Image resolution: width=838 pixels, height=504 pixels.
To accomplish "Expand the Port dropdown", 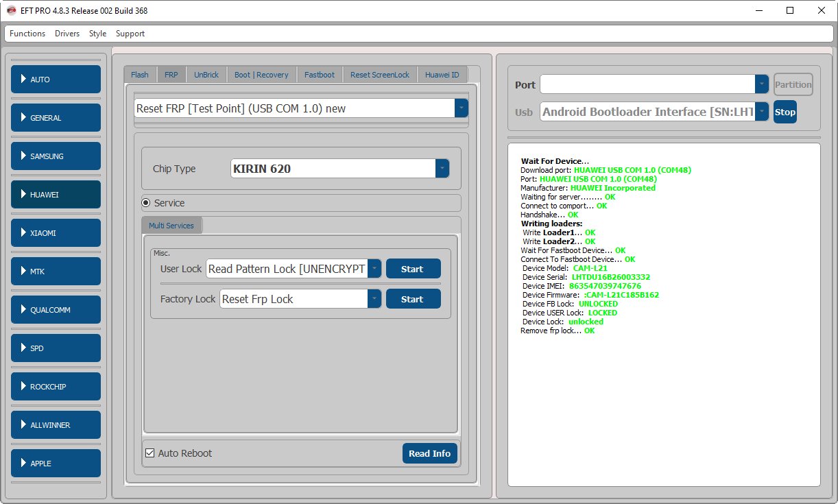I will (762, 84).
